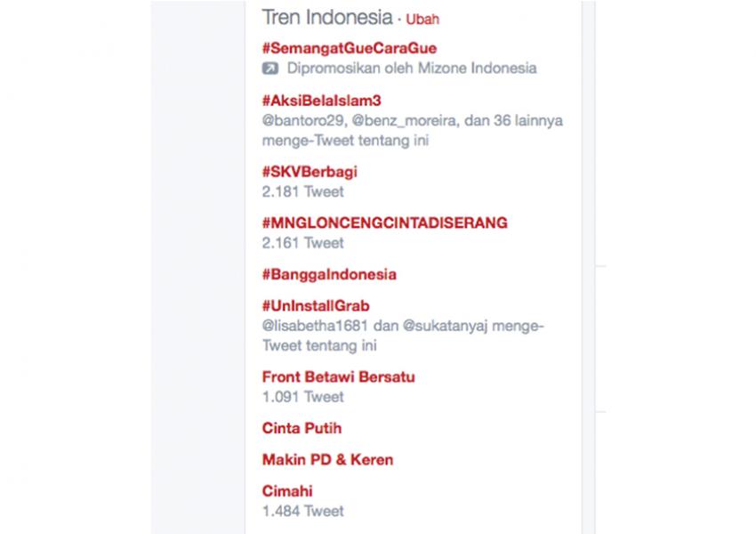Open the #AksiBelaIslam3 hashtag
Viewport: 756px width, 534px height.
click(x=322, y=101)
